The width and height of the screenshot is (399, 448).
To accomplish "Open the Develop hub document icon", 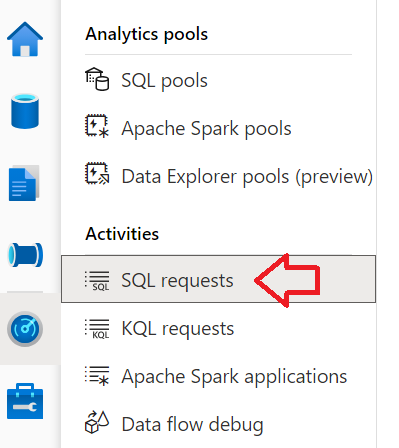I will click(24, 183).
